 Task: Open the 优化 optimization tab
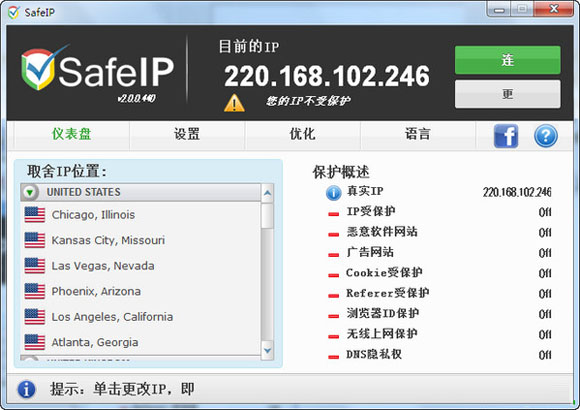303,134
